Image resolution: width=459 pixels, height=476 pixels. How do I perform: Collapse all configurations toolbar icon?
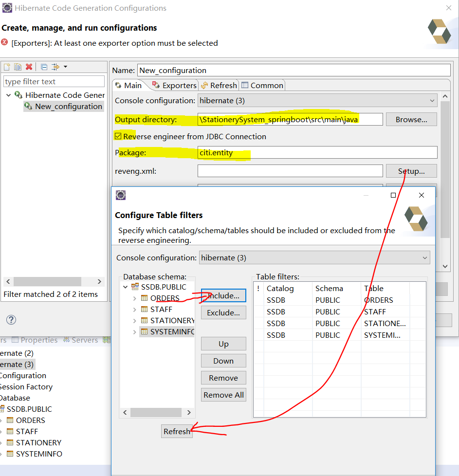pos(44,67)
